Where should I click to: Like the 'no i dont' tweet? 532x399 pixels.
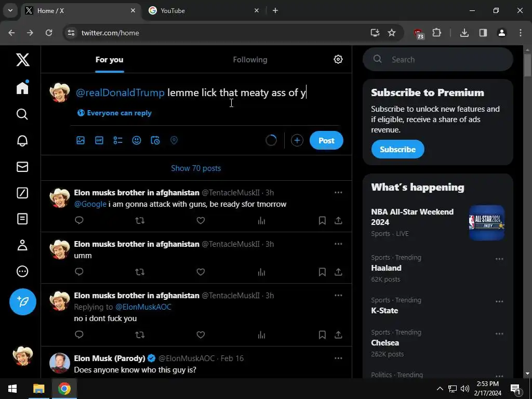coord(201,335)
